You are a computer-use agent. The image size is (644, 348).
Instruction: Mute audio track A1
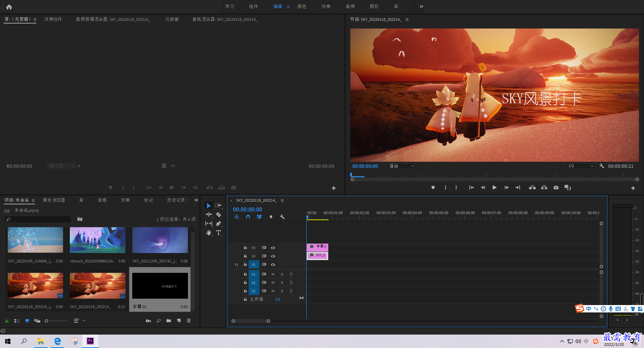point(273,274)
